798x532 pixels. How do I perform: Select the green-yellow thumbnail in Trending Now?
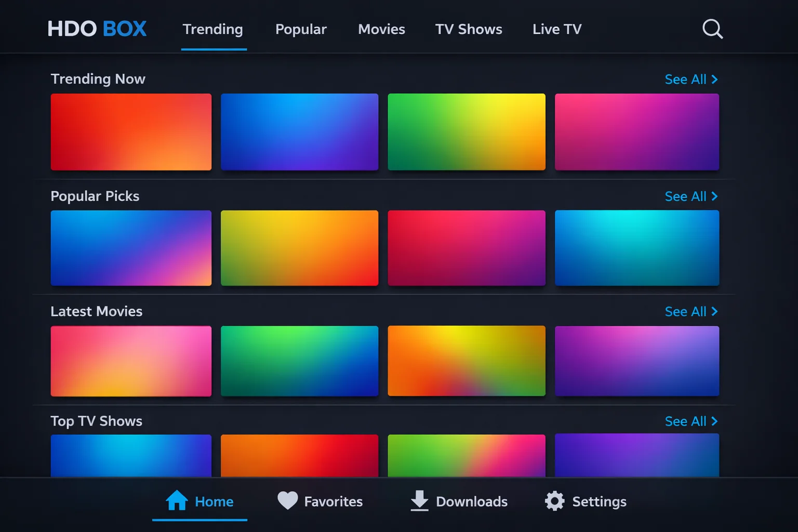[x=467, y=132]
